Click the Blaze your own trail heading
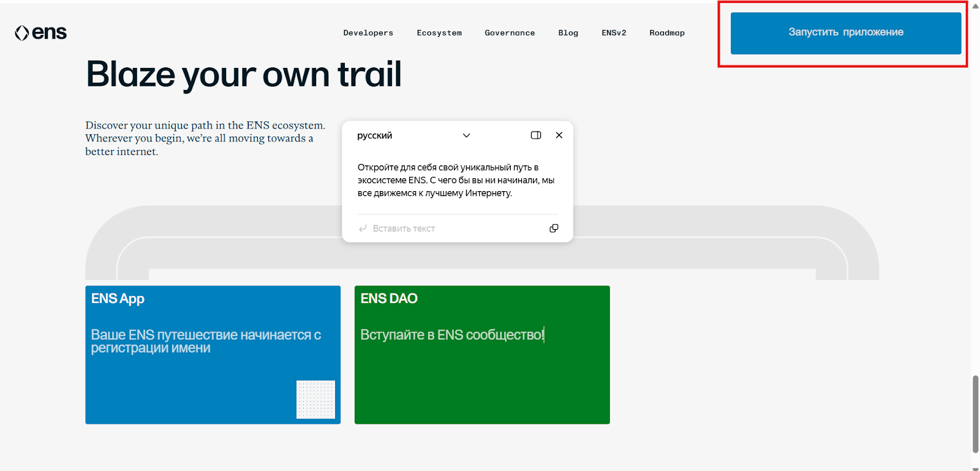Viewport: 980px width, 471px height. pos(244,75)
